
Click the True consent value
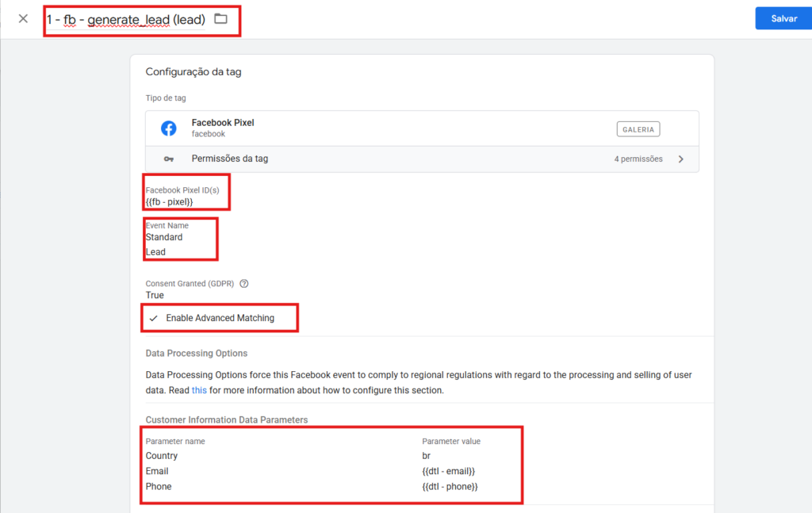[x=155, y=295]
